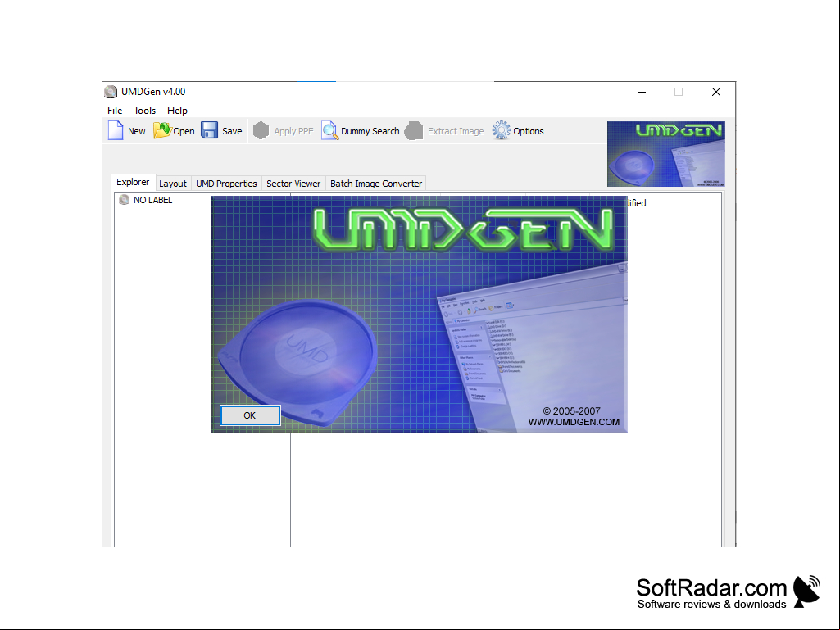Switch to the Explorer tab
This screenshot has height=630, width=840.
pyautogui.click(x=133, y=182)
